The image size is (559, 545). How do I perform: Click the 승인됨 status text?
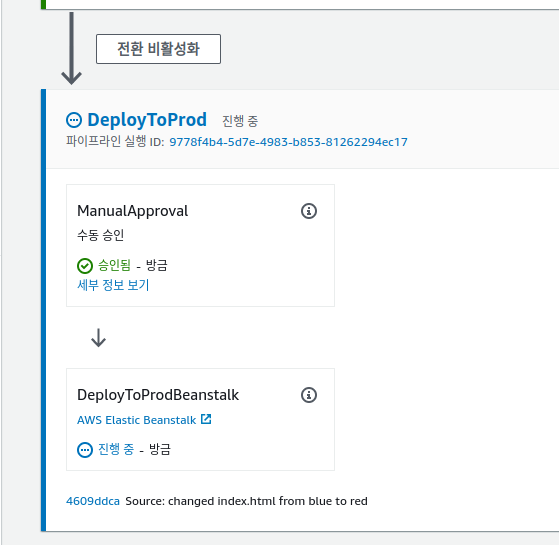(x=114, y=265)
